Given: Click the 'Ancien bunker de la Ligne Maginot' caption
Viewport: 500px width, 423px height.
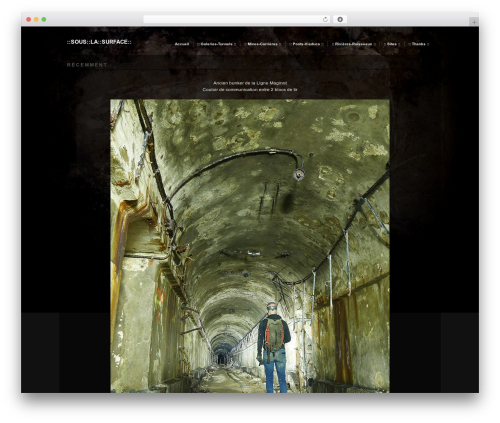Looking at the screenshot, I should tap(250, 83).
